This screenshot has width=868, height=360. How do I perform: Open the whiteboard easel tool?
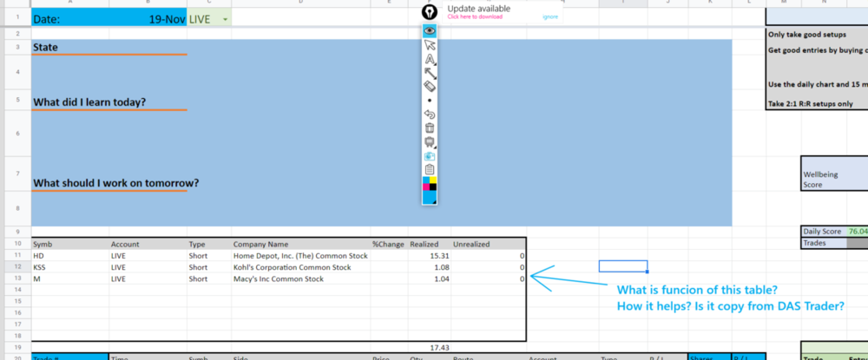430,142
